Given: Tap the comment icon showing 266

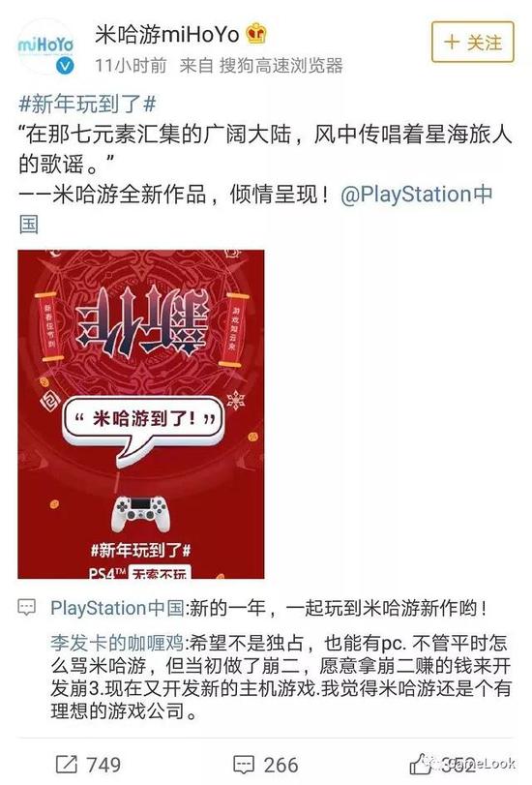Looking at the screenshot, I should click(x=244, y=765).
